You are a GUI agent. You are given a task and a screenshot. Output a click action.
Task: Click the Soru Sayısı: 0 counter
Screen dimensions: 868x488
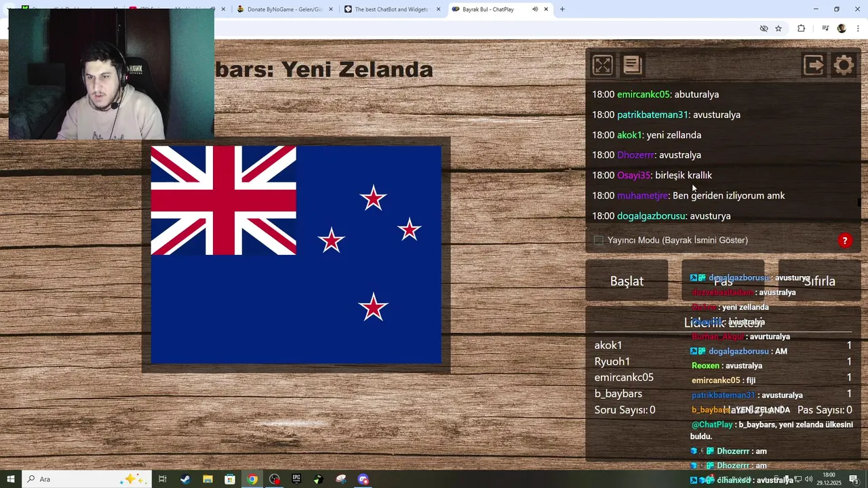(x=625, y=410)
